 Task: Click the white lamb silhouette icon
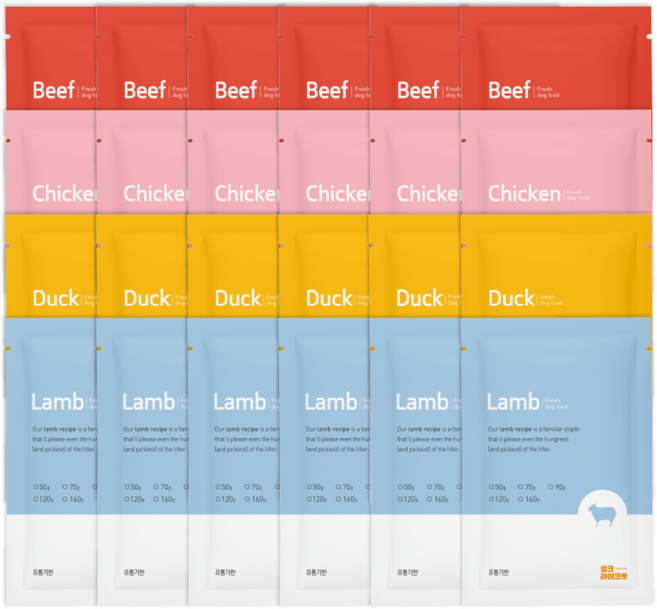[x=603, y=515]
